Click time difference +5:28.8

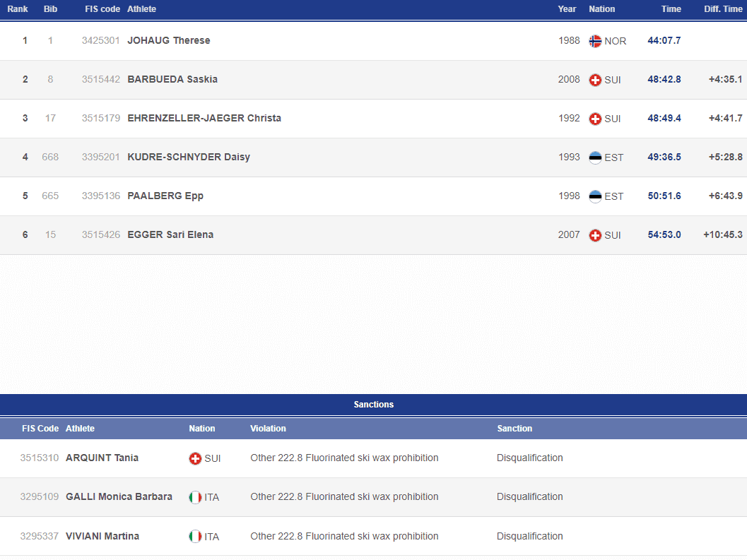(726, 157)
